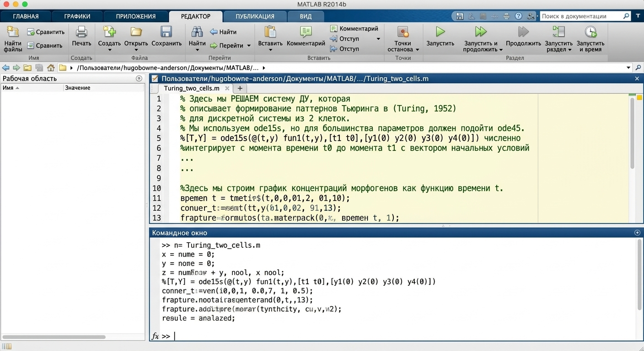This screenshot has height=351, width=644.
Task: Click the Продолжить icon
Action: (x=523, y=32)
